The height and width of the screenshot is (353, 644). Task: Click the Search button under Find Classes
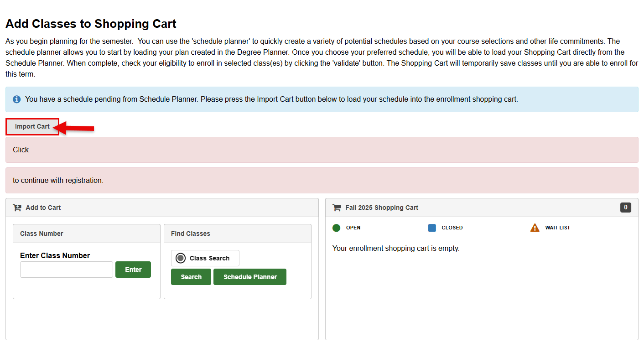click(191, 277)
